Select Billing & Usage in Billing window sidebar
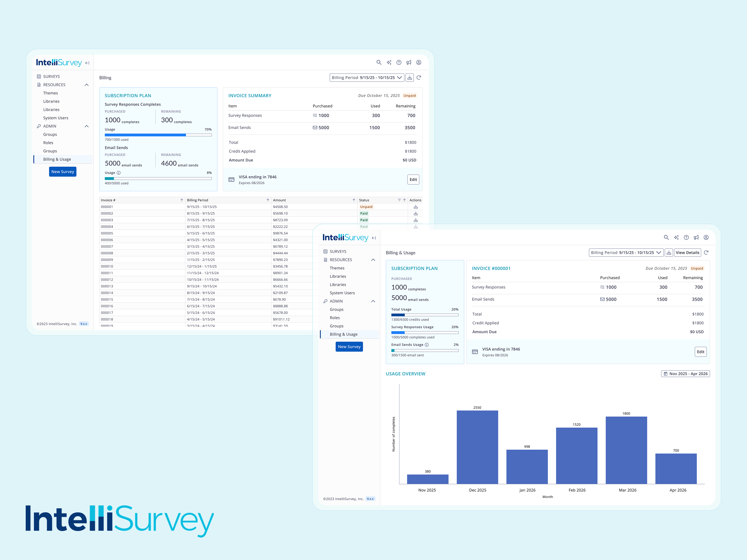The width and height of the screenshot is (747, 560). tap(63, 159)
